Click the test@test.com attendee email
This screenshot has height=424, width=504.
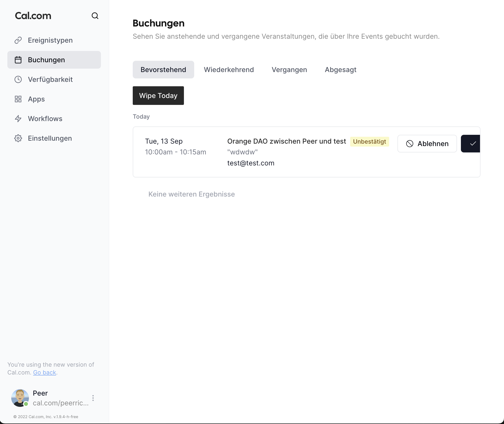pos(251,163)
